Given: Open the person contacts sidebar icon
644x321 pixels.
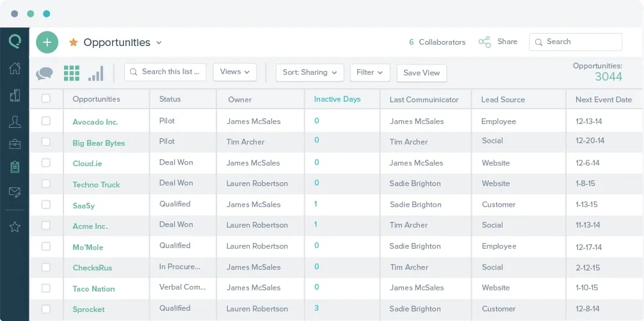Looking at the screenshot, I should point(15,122).
